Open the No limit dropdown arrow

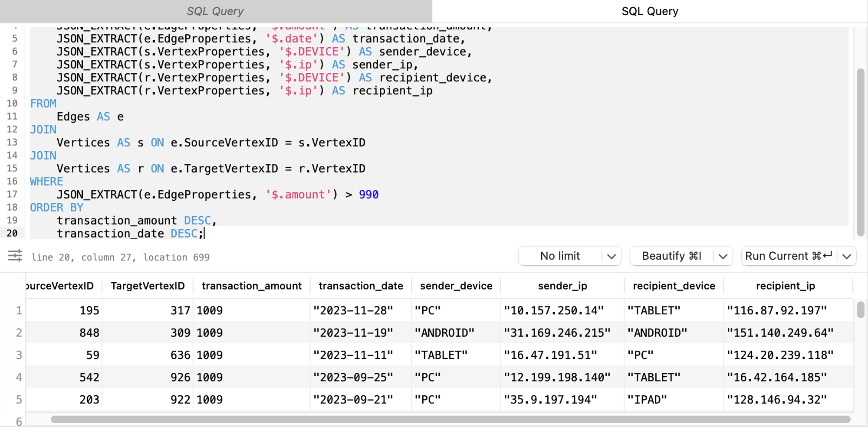pos(612,256)
